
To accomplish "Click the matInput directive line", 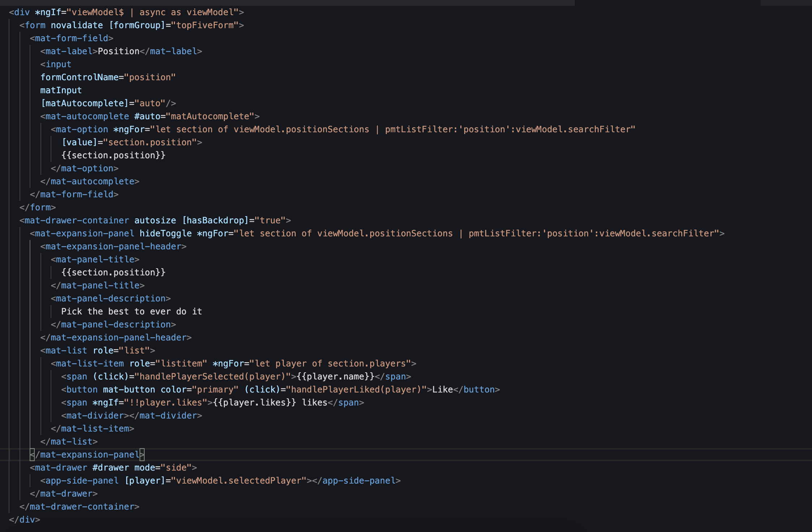I will 61,90.
